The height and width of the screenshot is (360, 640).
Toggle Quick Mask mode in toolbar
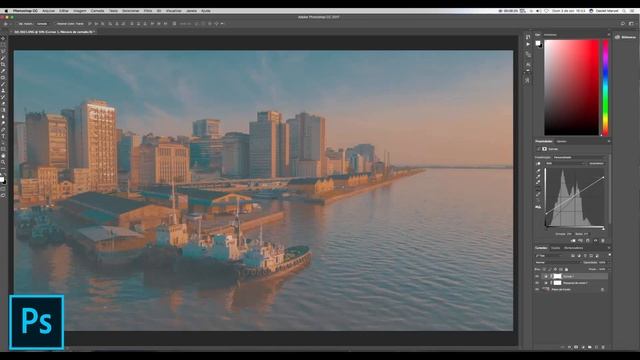point(3,189)
